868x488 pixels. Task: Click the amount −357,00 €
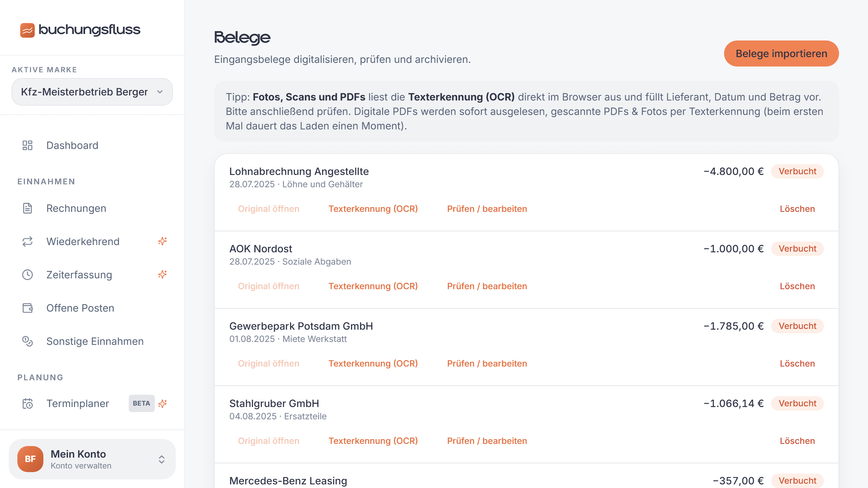(738, 481)
